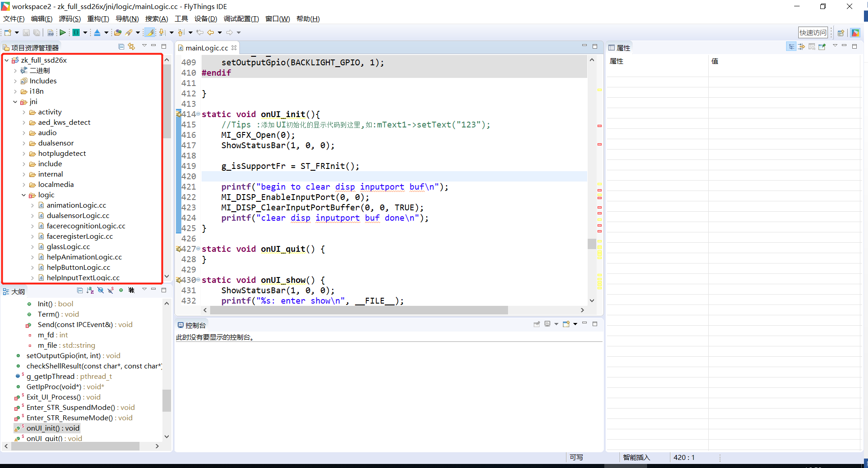Open the Back navigation history dropdown
The image size is (868, 468).
click(220, 32)
